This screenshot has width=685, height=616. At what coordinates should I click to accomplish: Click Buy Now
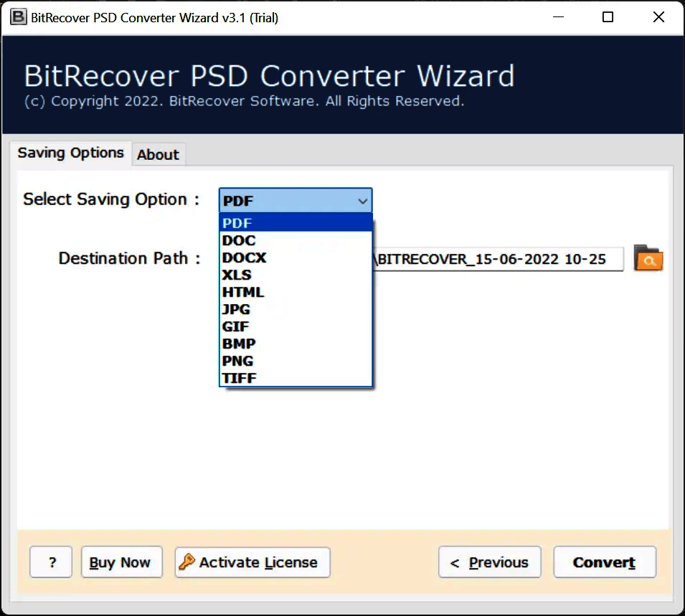(121, 562)
